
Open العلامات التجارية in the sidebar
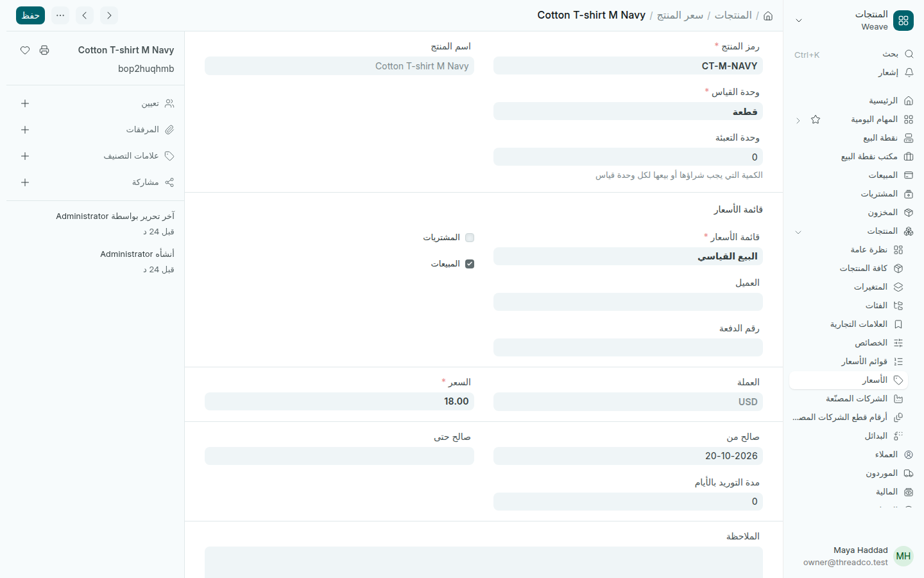pos(848,324)
